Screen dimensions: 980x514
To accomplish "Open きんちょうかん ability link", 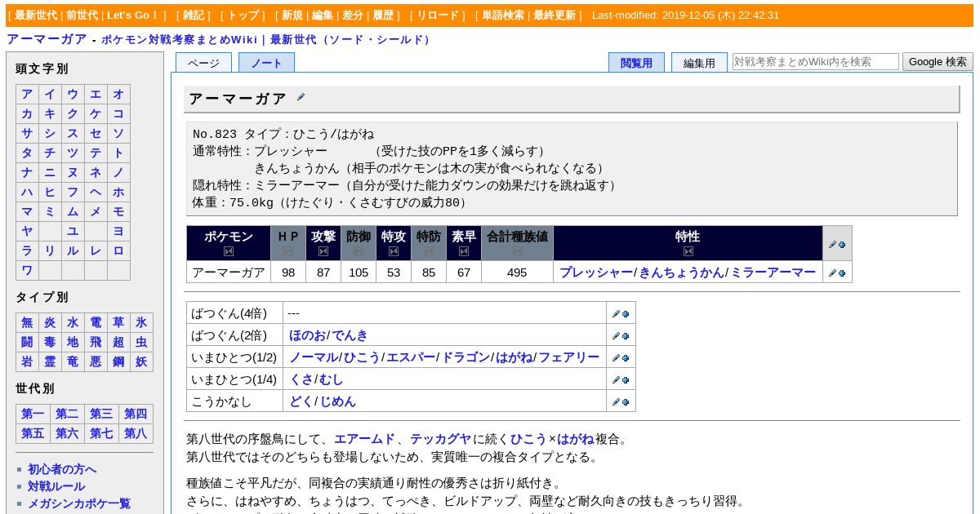I will pyautogui.click(x=682, y=273).
